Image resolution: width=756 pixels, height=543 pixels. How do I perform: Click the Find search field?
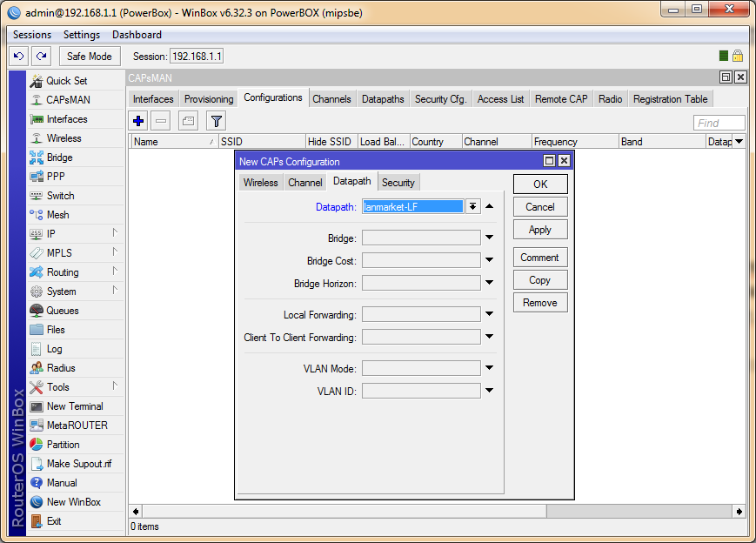pos(719,123)
